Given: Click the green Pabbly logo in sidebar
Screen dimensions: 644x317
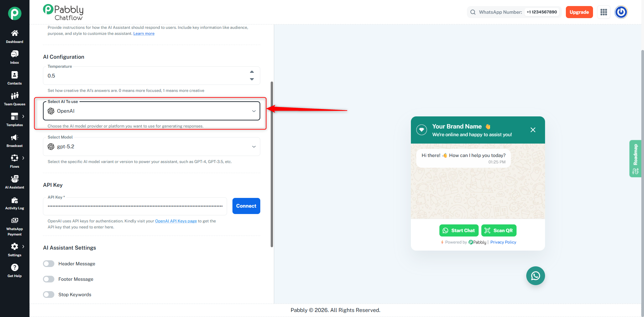Looking at the screenshot, I should pyautogui.click(x=15, y=13).
